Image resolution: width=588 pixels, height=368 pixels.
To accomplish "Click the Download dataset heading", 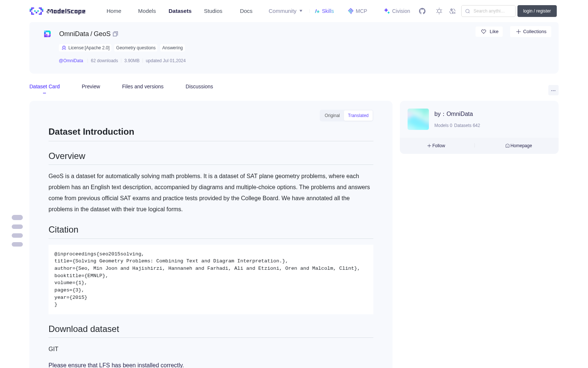I will (84, 329).
